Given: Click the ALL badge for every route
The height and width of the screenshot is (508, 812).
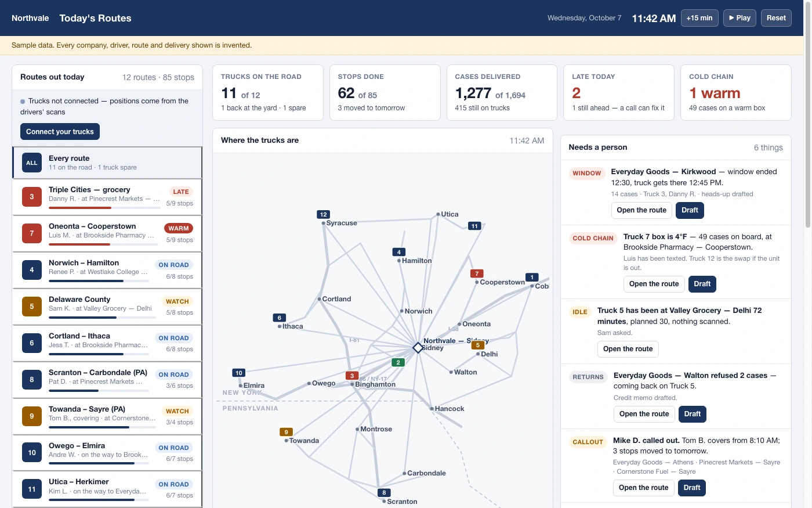Looking at the screenshot, I should point(32,163).
